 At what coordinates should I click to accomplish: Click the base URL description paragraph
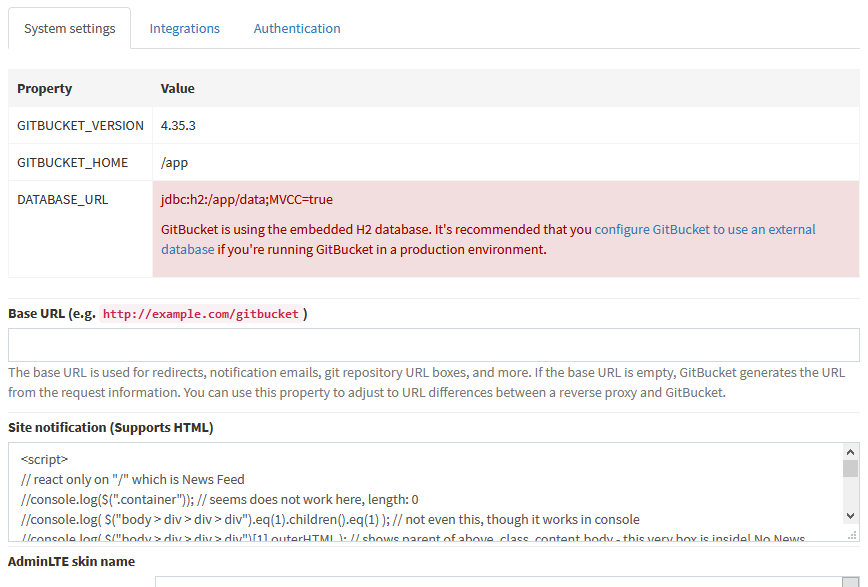coord(427,383)
